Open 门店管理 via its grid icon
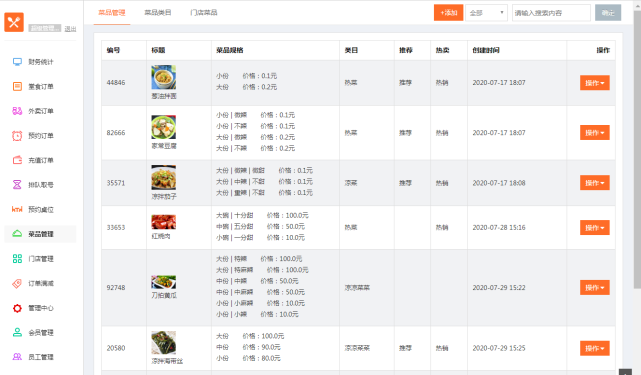 17,258
